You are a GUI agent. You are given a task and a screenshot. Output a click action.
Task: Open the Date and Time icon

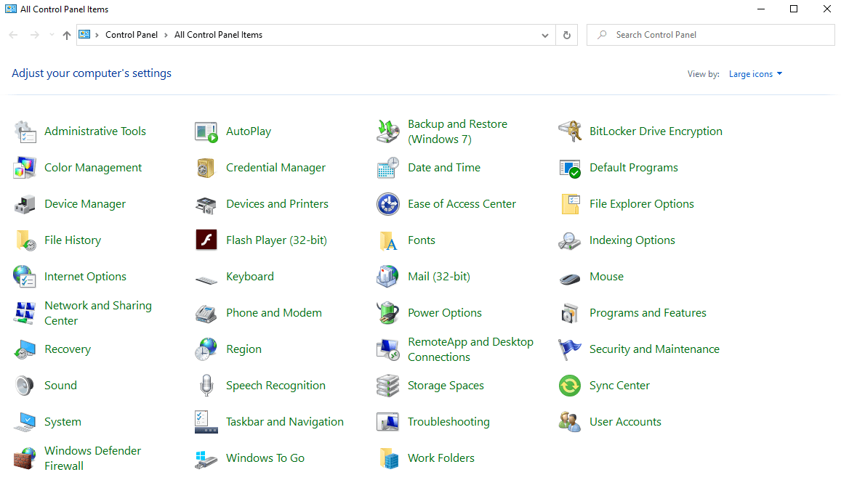387,168
